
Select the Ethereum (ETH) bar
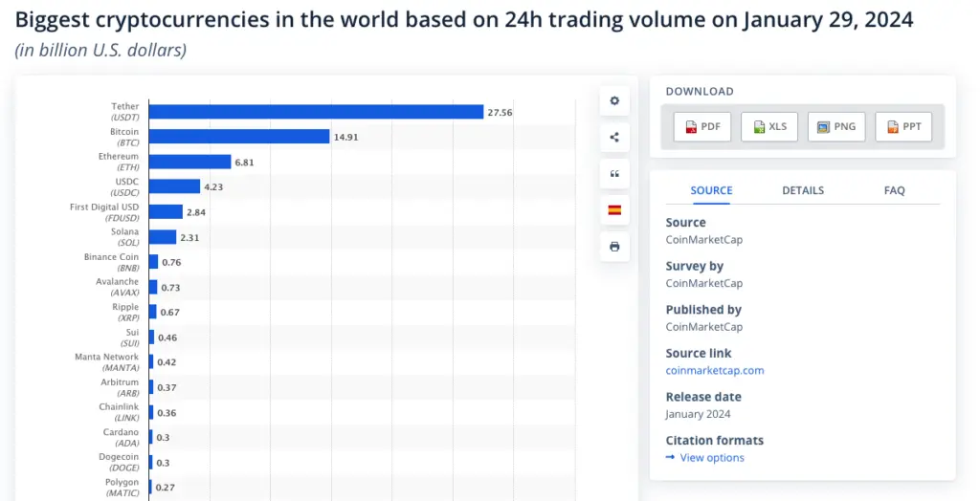(189, 162)
